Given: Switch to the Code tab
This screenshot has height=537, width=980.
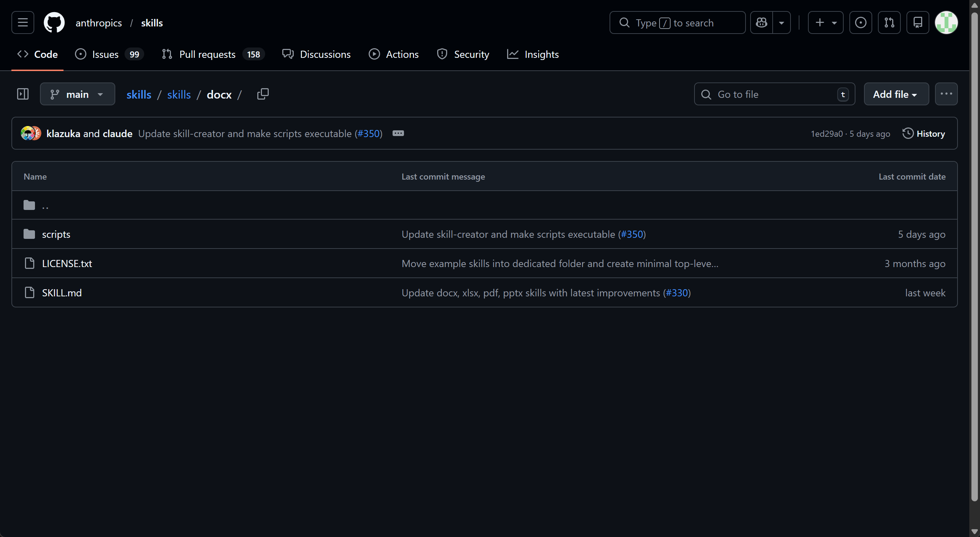Looking at the screenshot, I should pyautogui.click(x=37, y=54).
